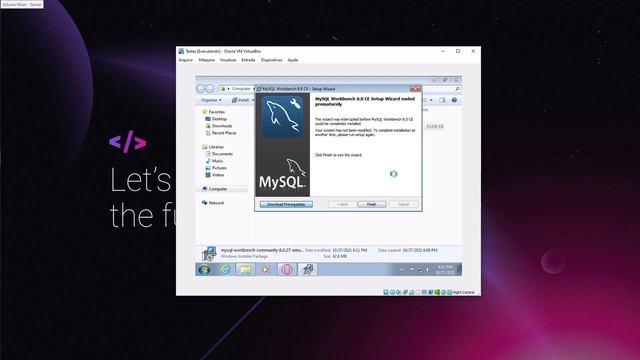Click Cancel in the MySQL setup wizard
The image size is (640, 360).
[x=403, y=204]
